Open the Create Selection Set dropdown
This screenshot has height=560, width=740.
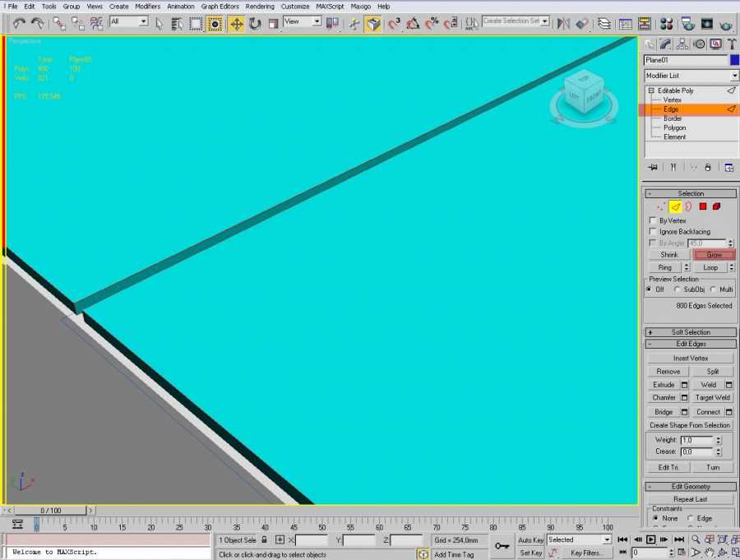[544, 21]
